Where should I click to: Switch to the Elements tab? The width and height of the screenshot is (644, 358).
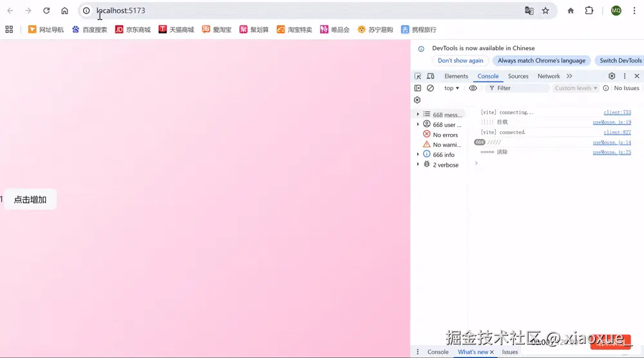456,76
